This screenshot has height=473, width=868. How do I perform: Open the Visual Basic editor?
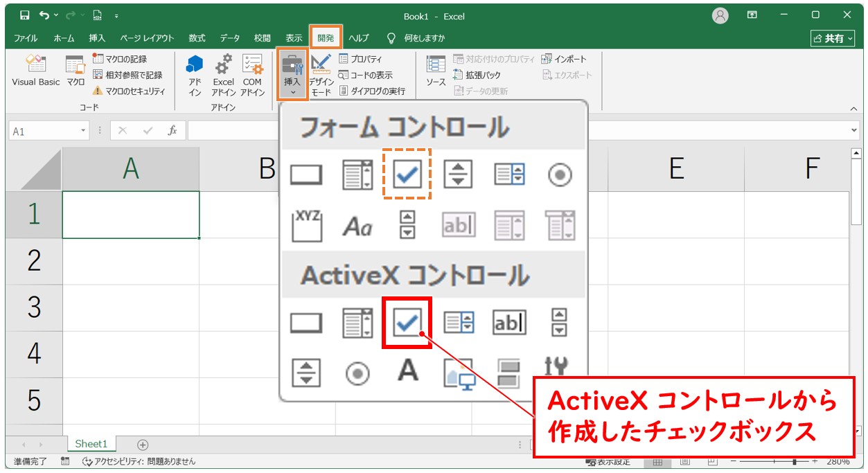click(x=36, y=71)
